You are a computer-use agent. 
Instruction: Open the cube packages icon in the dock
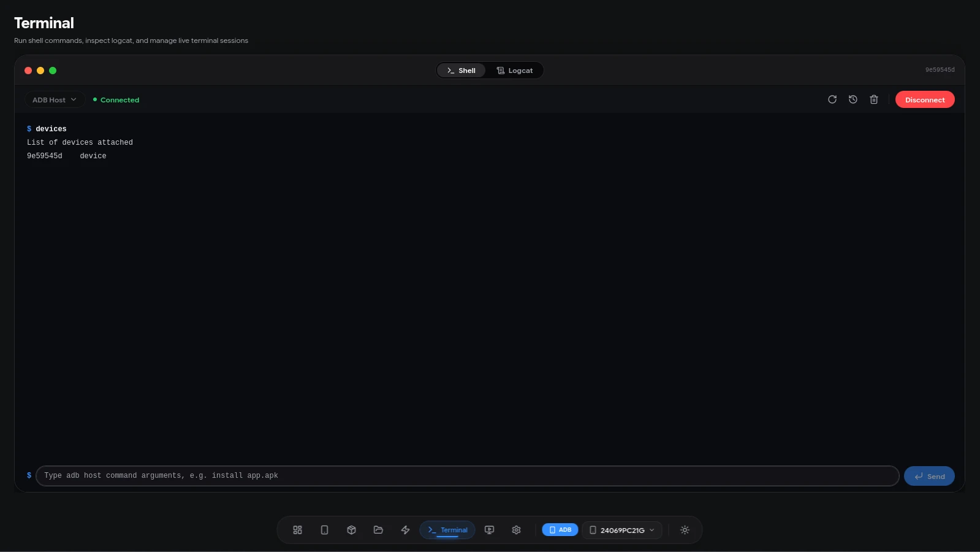click(x=351, y=530)
